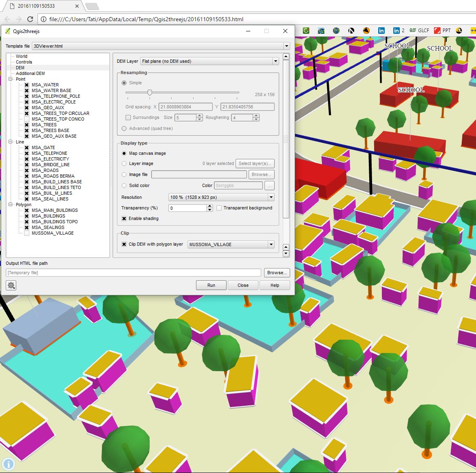This screenshot has width=476, height=473.
Task: Toggle Clip DEM with polygon layer
Action: [x=124, y=244]
